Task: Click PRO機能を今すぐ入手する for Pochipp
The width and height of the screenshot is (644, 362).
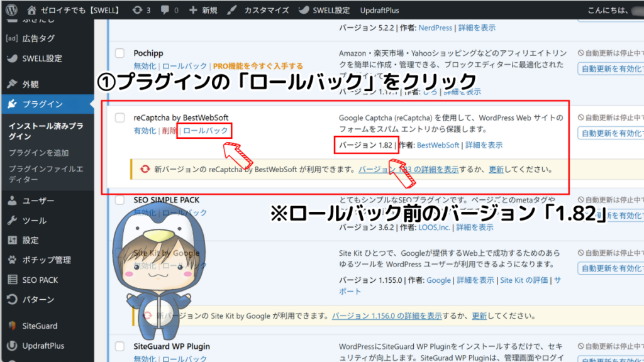Action: click(258, 66)
